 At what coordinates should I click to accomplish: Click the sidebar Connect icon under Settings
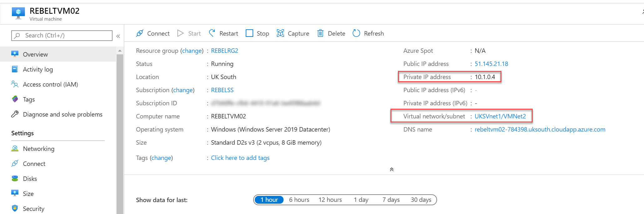coord(15,163)
